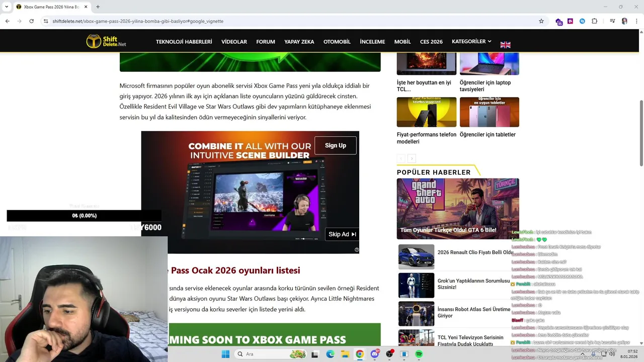The height and width of the screenshot is (362, 644).
Task: Open the Fiyat-performans telefon thumbnail
Action: click(427, 112)
